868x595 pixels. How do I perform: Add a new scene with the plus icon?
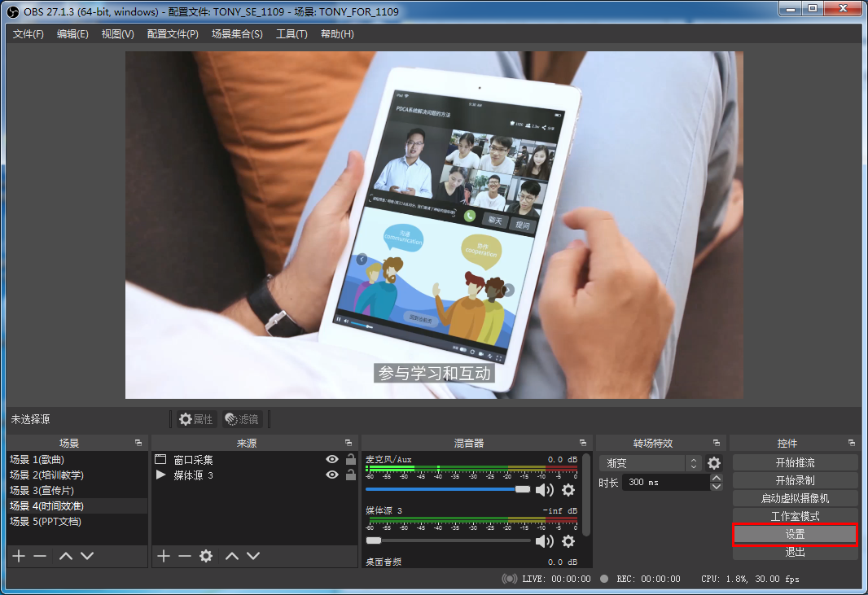point(18,556)
